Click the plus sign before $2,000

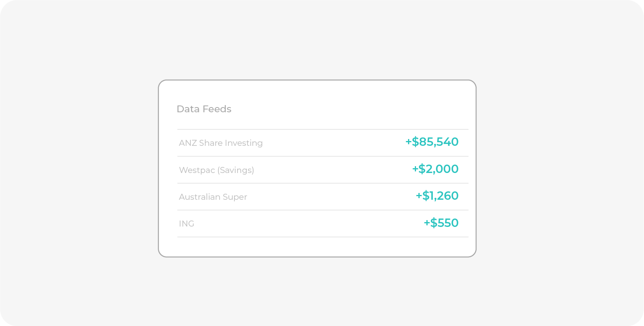pyautogui.click(x=415, y=169)
